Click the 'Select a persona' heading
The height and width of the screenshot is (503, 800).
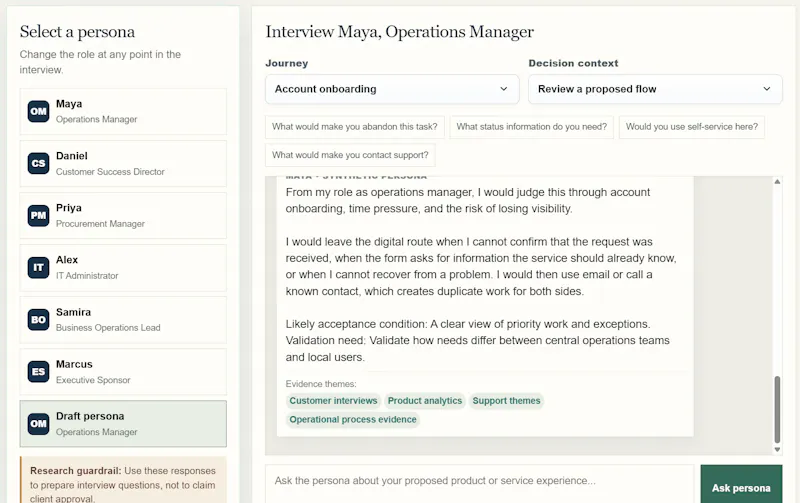pos(77,32)
